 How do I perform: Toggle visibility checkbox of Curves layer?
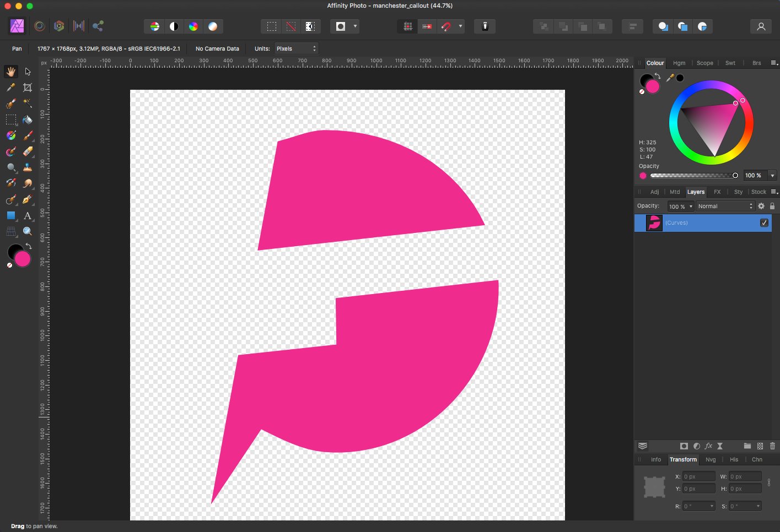(764, 222)
